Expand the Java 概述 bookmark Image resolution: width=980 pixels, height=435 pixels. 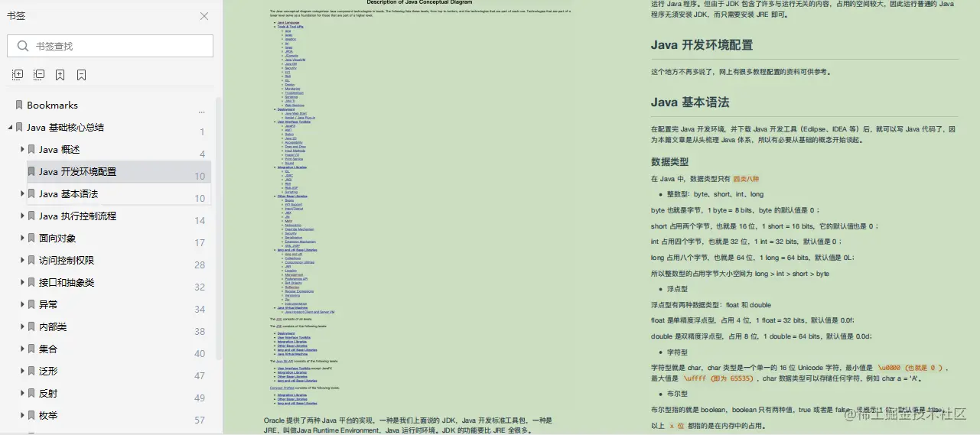click(x=22, y=150)
